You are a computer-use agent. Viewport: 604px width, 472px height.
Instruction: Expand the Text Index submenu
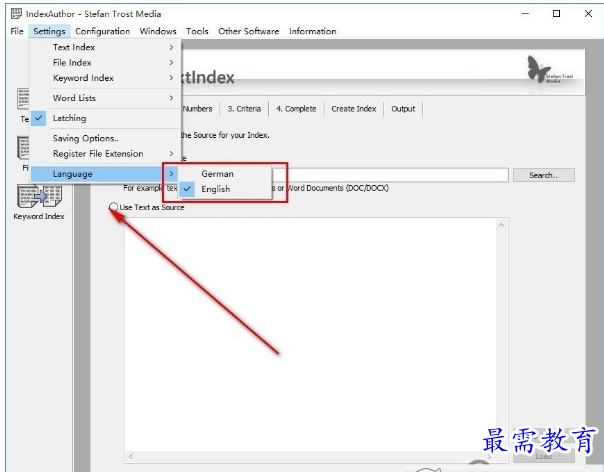(x=105, y=47)
